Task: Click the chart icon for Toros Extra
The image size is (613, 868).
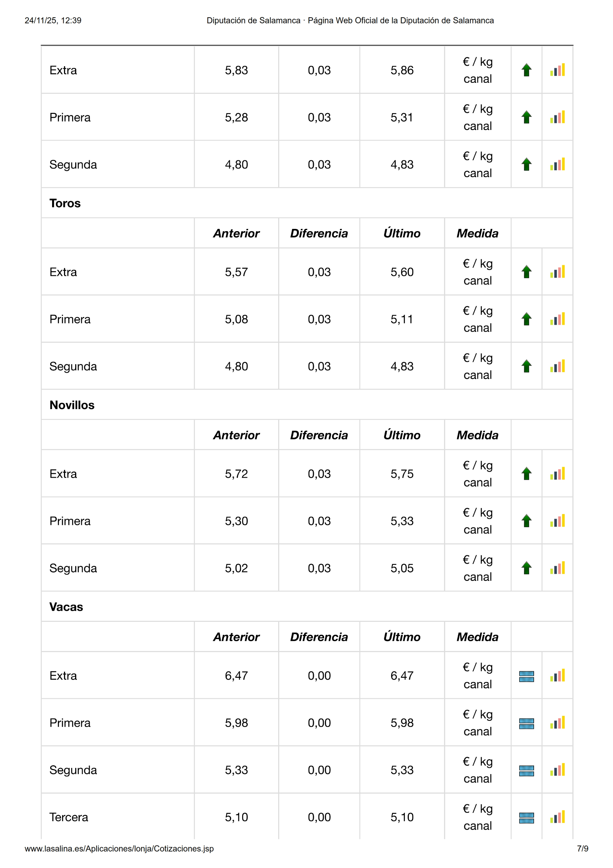Action: point(557,272)
